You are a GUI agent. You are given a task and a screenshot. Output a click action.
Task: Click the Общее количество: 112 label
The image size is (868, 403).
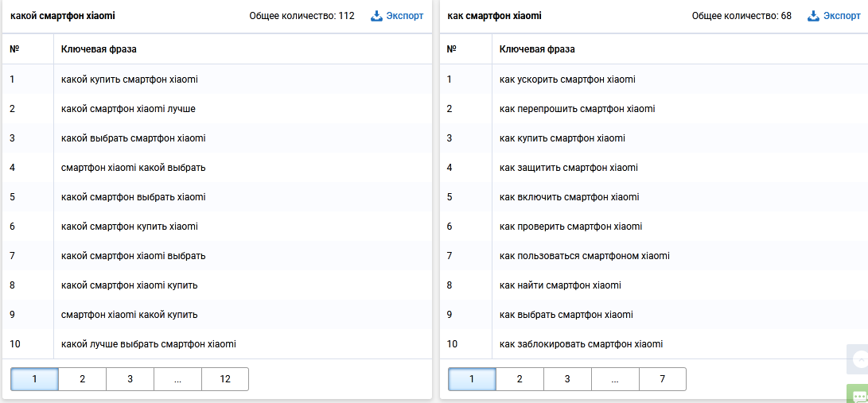pos(302,16)
